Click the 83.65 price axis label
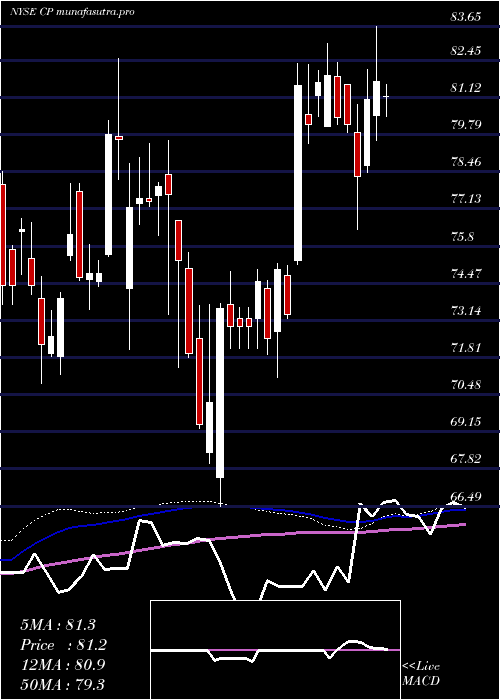 [x=466, y=17]
